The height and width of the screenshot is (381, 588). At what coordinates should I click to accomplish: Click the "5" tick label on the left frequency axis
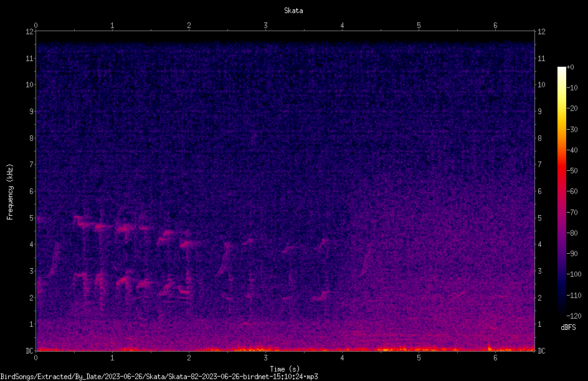point(31,218)
